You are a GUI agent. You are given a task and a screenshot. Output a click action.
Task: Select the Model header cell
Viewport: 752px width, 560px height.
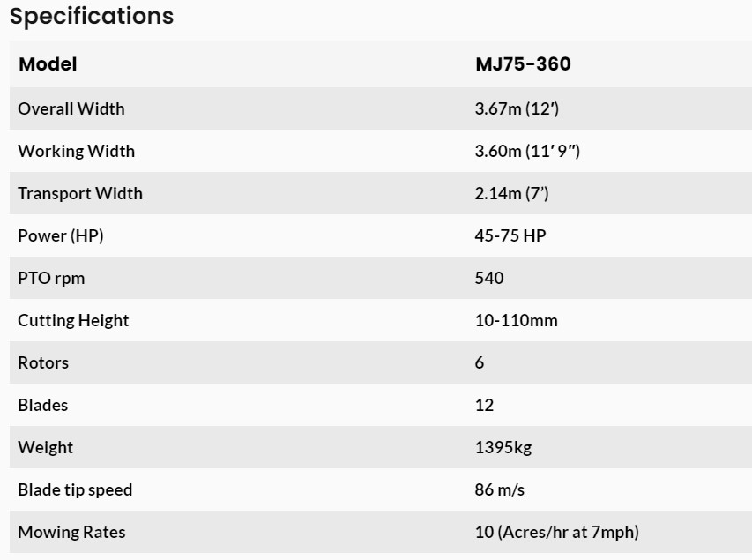point(48,63)
